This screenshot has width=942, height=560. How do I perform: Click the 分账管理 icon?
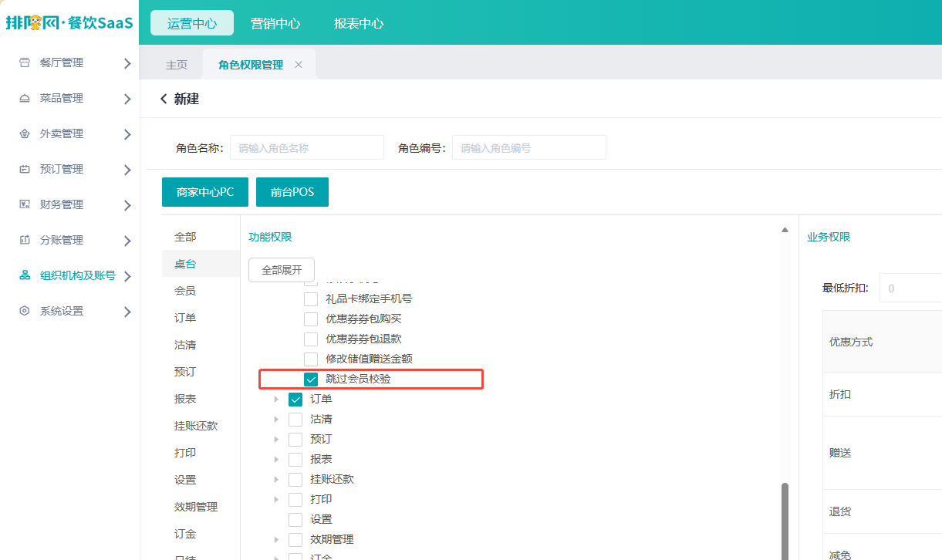pyautogui.click(x=25, y=240)
